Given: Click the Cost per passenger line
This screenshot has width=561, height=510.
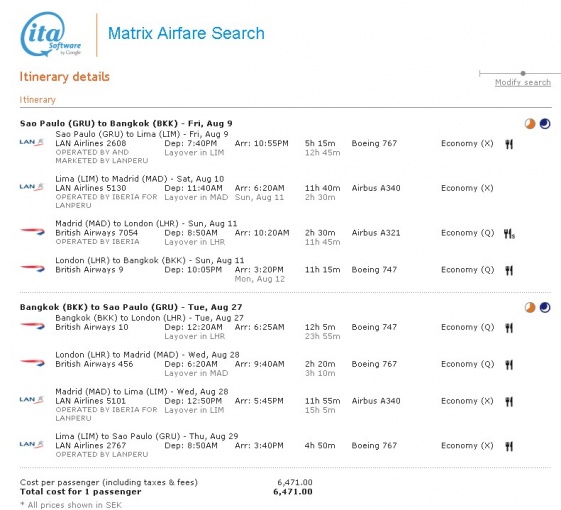Looking at the screenshot, I should click(166, 482).
